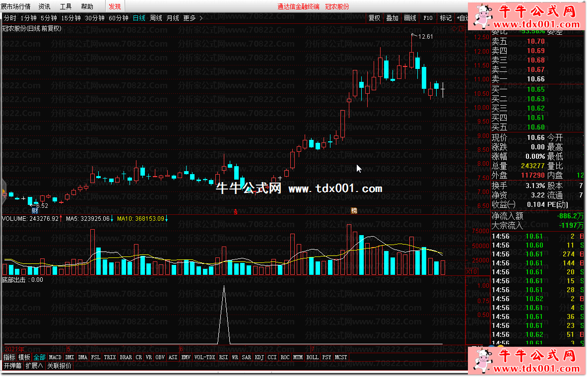
Task: Open the 复权 adjustment options
Action: pos(374,18)
